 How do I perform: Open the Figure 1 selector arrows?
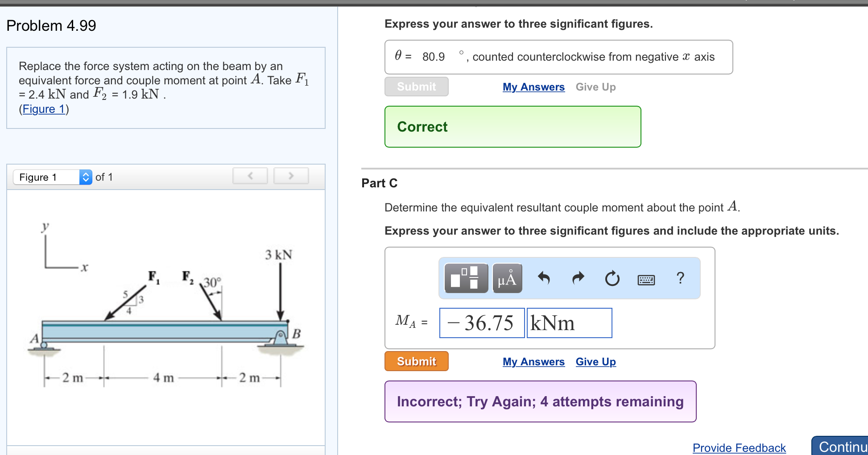84,177
